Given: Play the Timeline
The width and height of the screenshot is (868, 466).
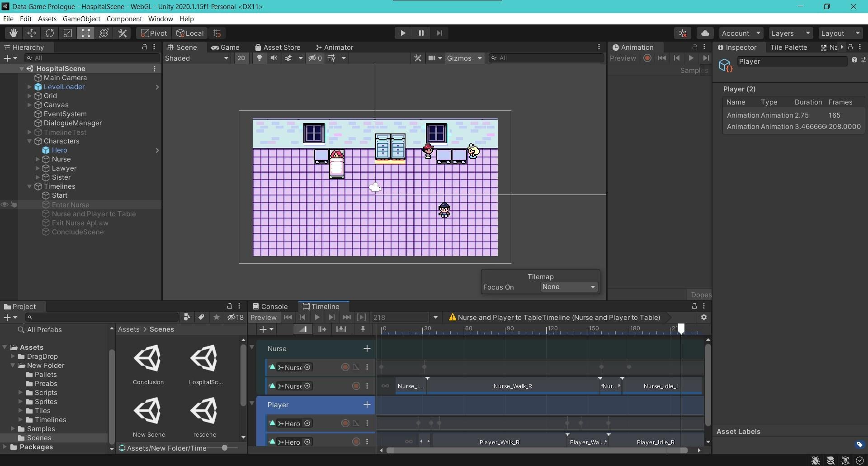Looking at the screenshot, I should [x=317, y=317].
